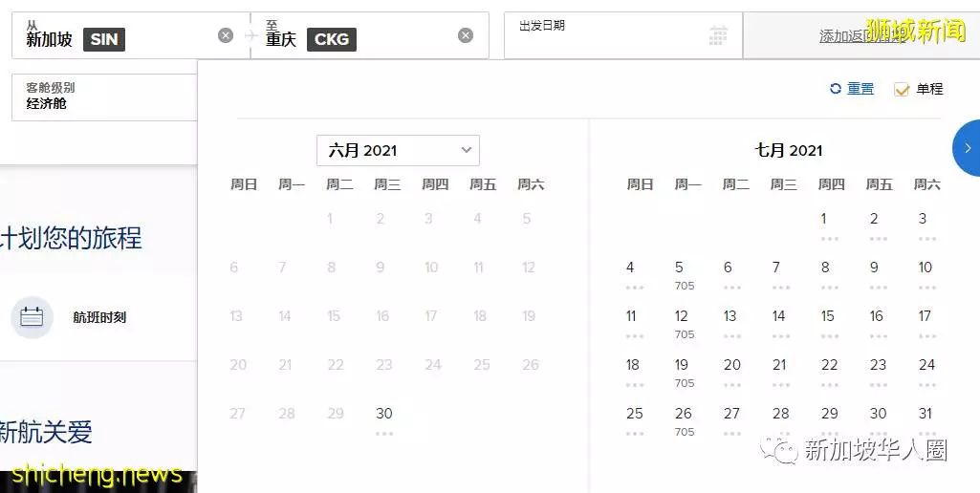Click the blue next-month arrow button
This screenshot has height=493, width=980.
point(967,148)
